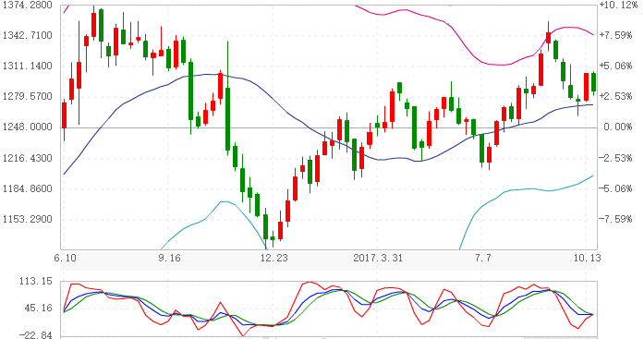Click the +5.06% percentage label
The image size is (644, 339).
pyautogui.click(x=615, y=66)
